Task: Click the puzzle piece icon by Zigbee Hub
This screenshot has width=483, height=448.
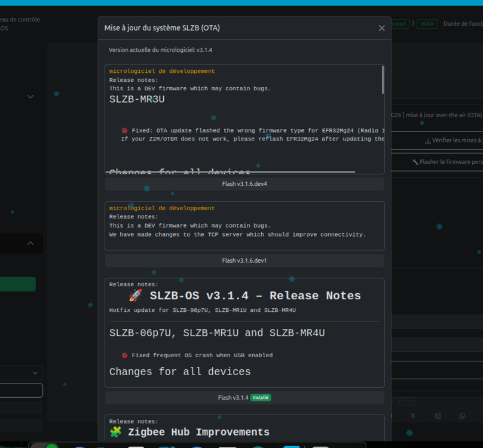Action: tap(116, 432)
